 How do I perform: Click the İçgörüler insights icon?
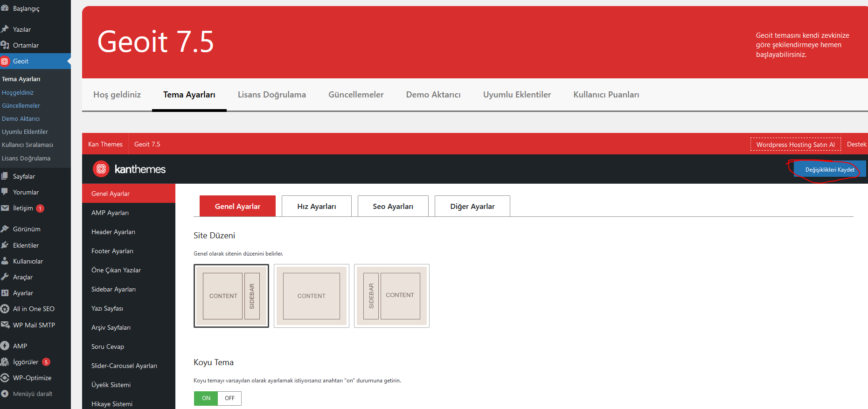tap(5, 361)
